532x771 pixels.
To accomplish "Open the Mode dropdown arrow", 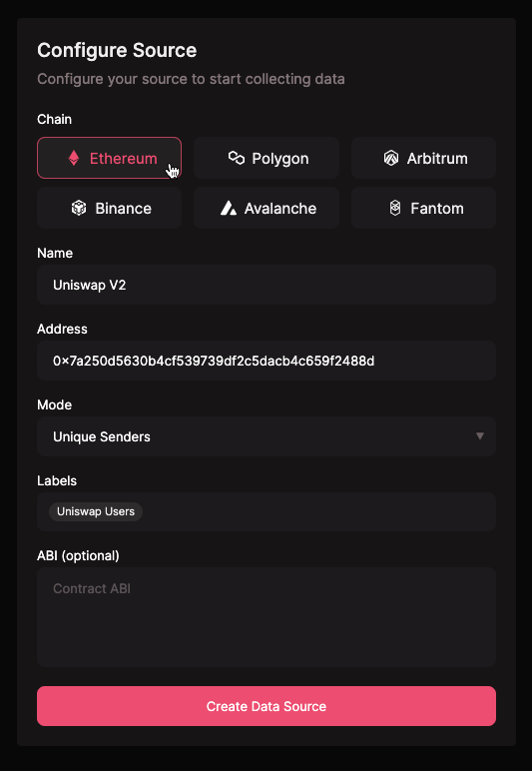I will (x=480, y=436).
